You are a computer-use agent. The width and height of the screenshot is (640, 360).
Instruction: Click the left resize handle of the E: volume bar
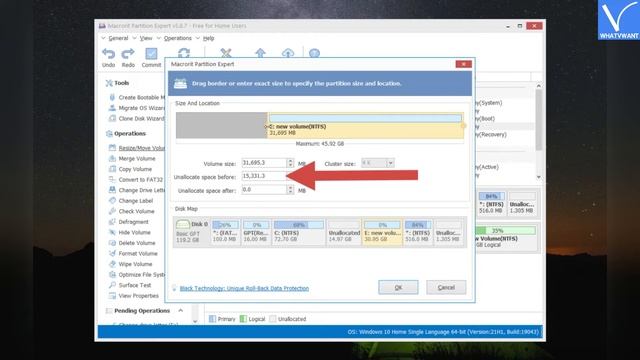[x=267, y=127]
